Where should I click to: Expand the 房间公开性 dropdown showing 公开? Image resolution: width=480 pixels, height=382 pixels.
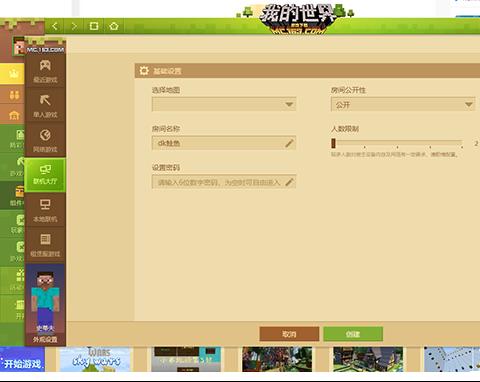click(x=403, y=104)
